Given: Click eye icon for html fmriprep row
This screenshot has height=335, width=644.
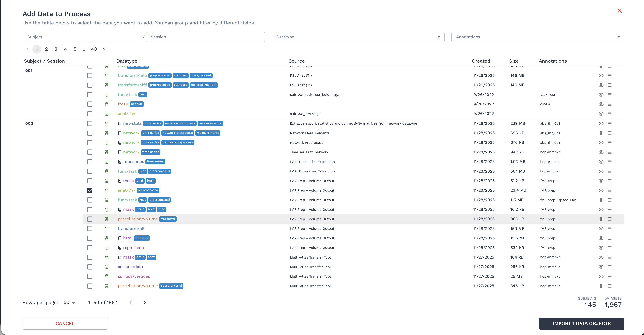Looking at the screenshot, I should pos(601,238).
